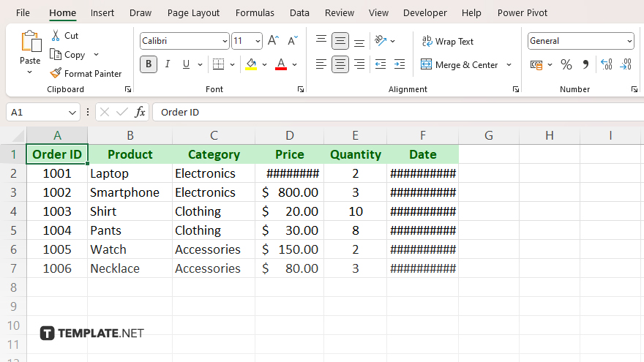Open the font color dropdown arrow
Screen dimensions: 644x362
[x=294, y=64]
